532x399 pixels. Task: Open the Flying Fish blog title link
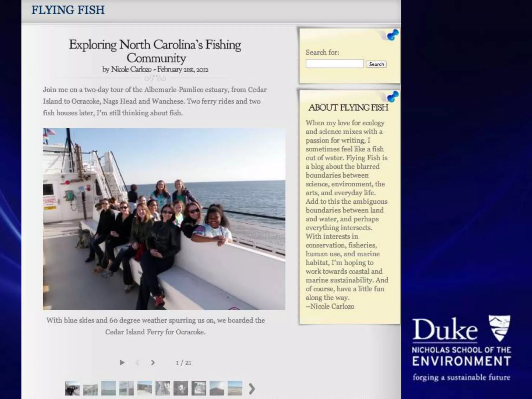68,10
